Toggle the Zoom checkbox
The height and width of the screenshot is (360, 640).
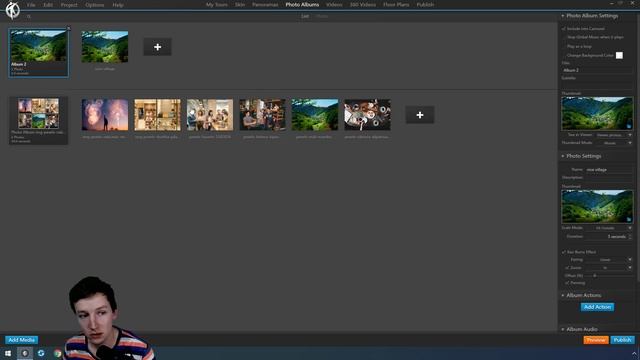click(x=567, y=268)
